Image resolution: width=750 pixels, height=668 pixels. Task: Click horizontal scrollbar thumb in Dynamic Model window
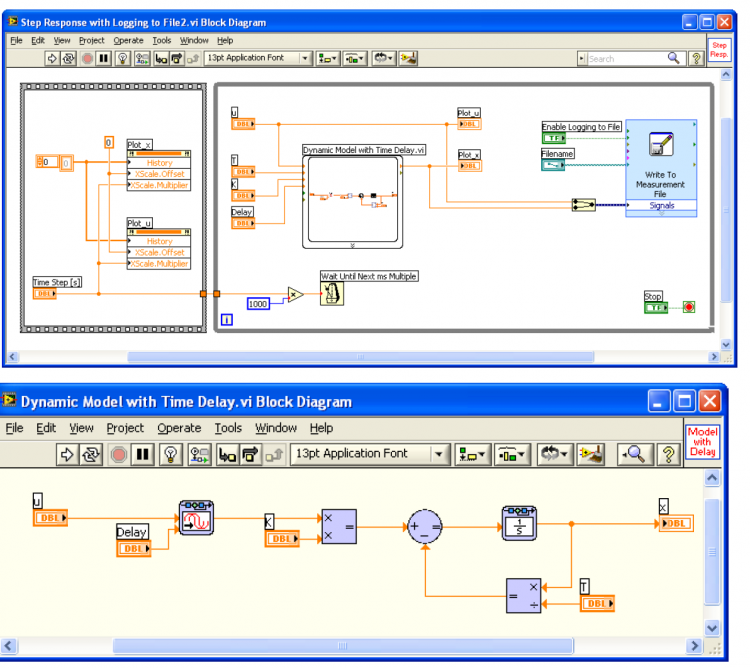(x=343, y=646)
